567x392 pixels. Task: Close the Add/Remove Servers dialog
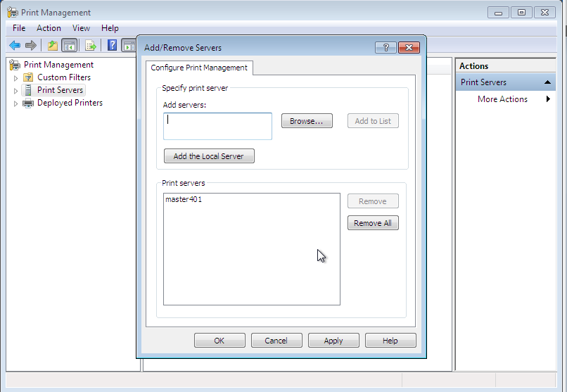(x=409, y=47)
